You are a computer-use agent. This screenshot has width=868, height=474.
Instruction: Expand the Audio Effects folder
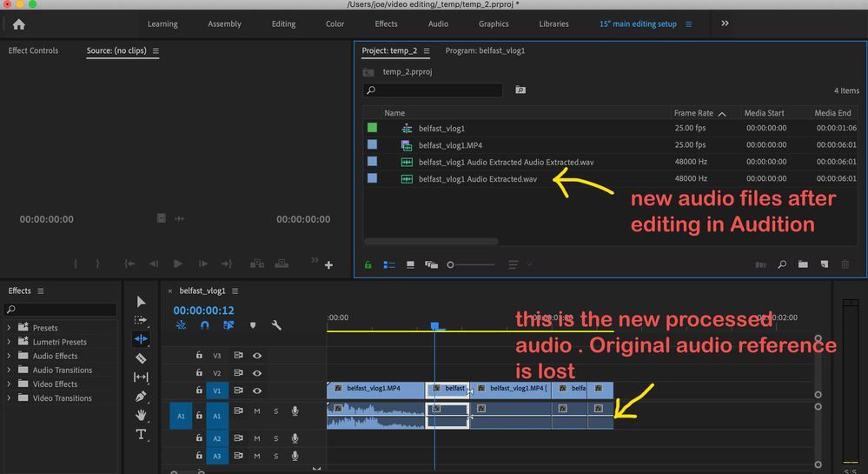tap(9, 356)
